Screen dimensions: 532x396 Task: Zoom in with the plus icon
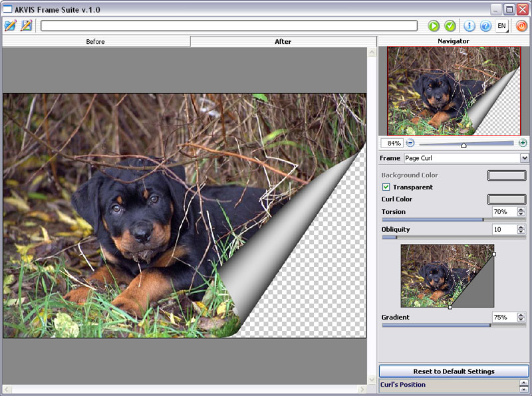pyautogui.click(x=523, y=143)
